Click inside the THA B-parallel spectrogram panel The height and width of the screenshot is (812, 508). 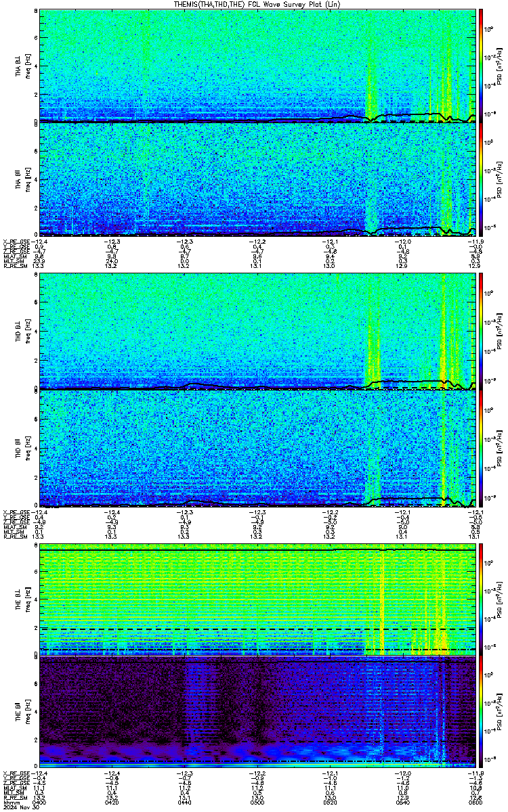pos(257,179)
